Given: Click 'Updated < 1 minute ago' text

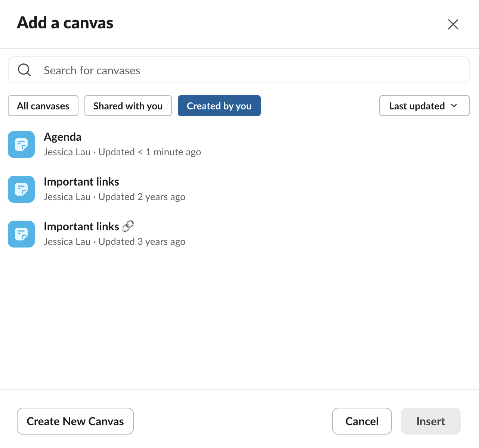Looking at the screenshot, I should click(x=150, y=152).
